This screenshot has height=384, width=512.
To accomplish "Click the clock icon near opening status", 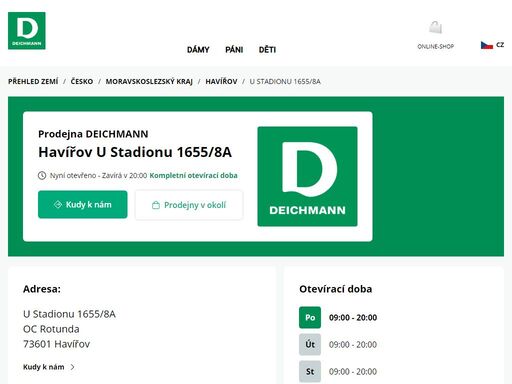I will point(42,175).
